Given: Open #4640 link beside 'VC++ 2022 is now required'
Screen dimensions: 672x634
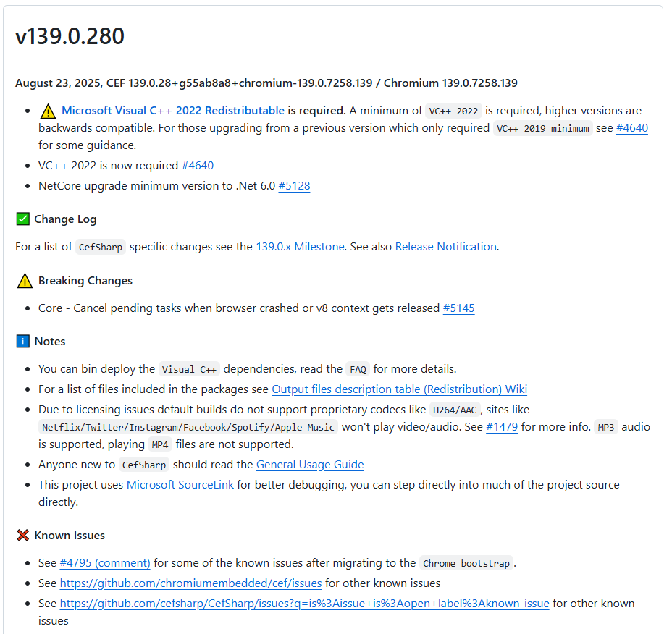Looking at the screenshot, I should click(198, 165).
